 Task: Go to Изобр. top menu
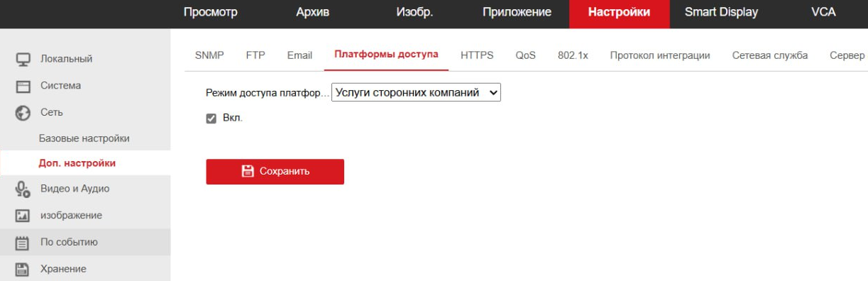click(x=414, y=12)
